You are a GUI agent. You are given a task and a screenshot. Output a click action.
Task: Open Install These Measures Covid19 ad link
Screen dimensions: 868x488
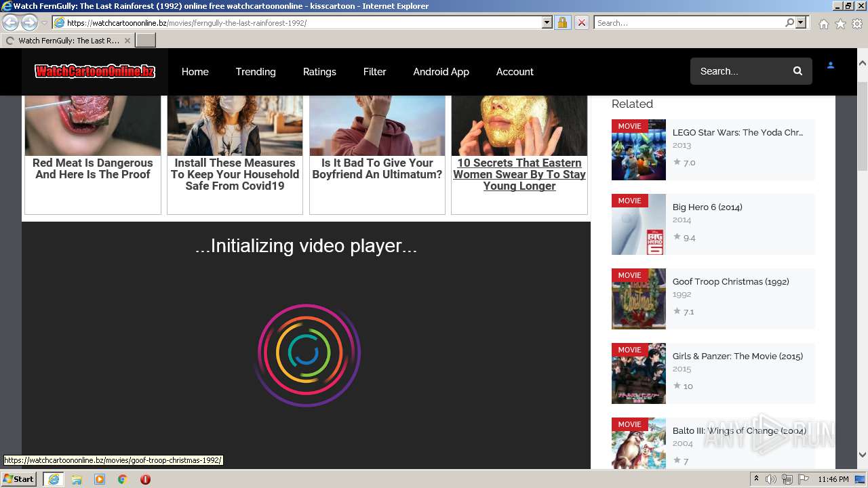coord(235,174)
